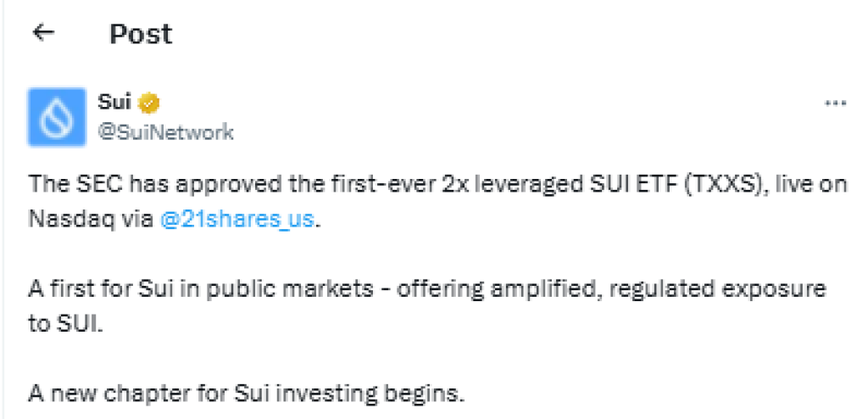Click the Post page heading
The width and height of the screenshot is (868, 419).
pyautogui.click(x=141, y=34)
